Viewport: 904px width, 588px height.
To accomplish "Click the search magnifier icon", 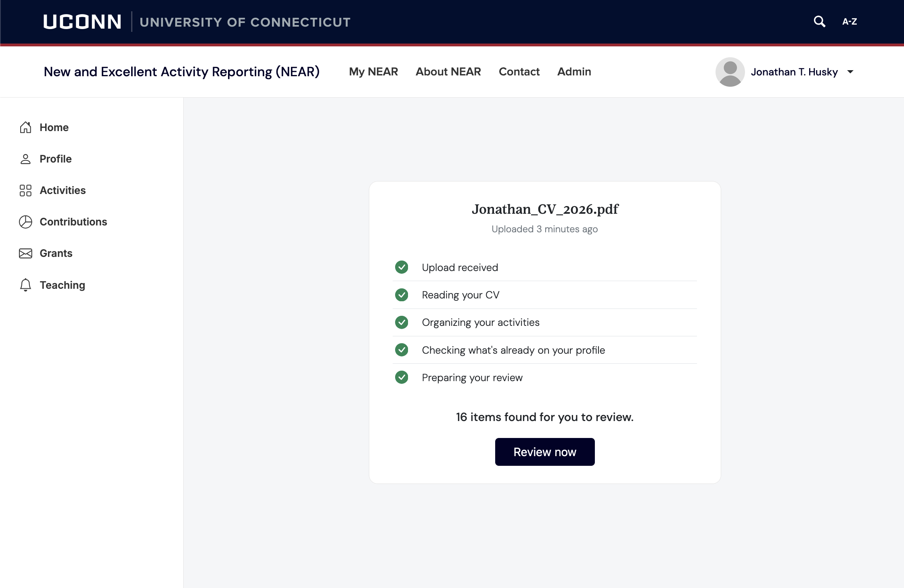I will click(x=819, y=21).
